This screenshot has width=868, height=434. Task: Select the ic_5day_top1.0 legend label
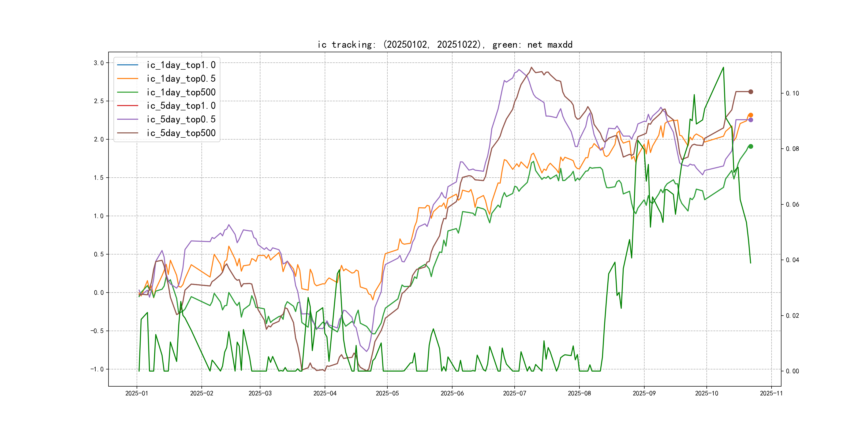181,106
